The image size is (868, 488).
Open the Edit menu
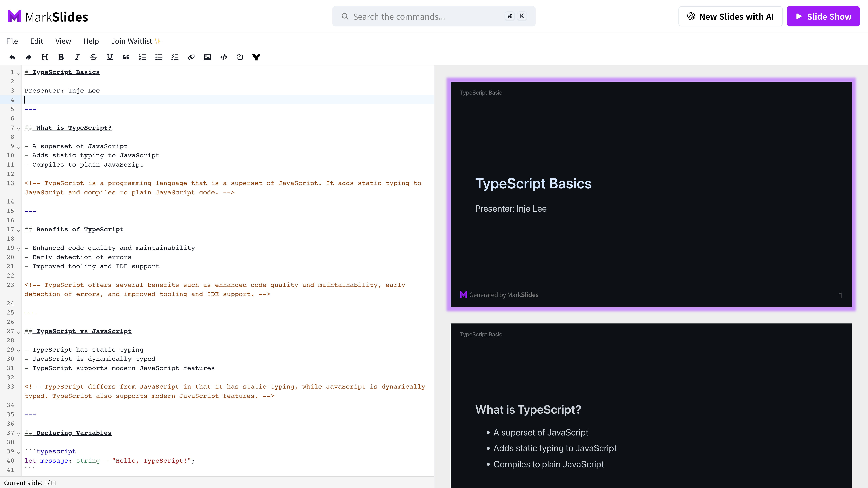coord(37,41)
